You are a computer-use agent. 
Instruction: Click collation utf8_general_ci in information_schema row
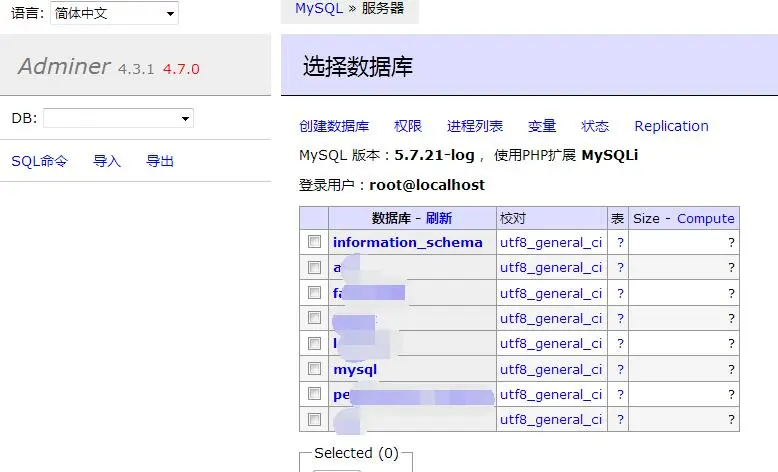[551, 242]
